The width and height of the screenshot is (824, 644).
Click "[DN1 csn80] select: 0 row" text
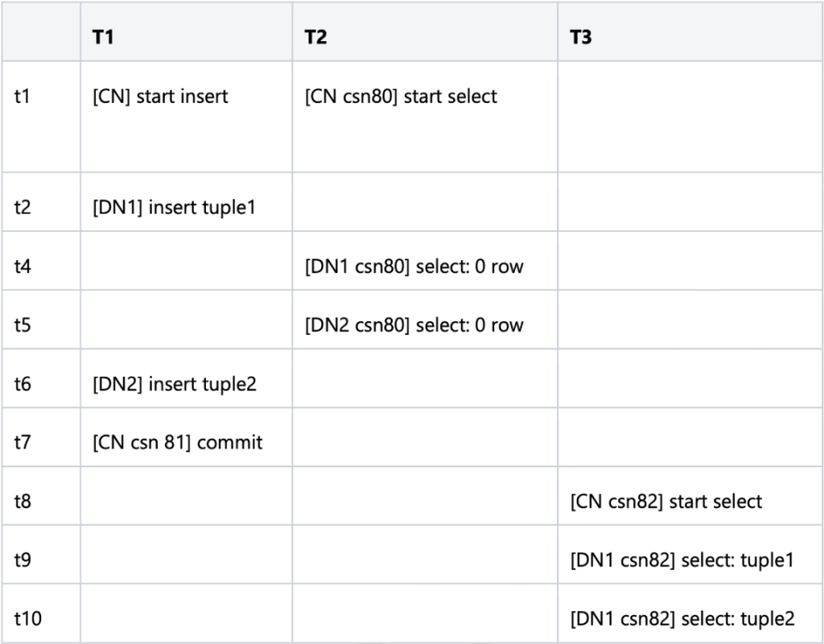[x=414, y=266]
